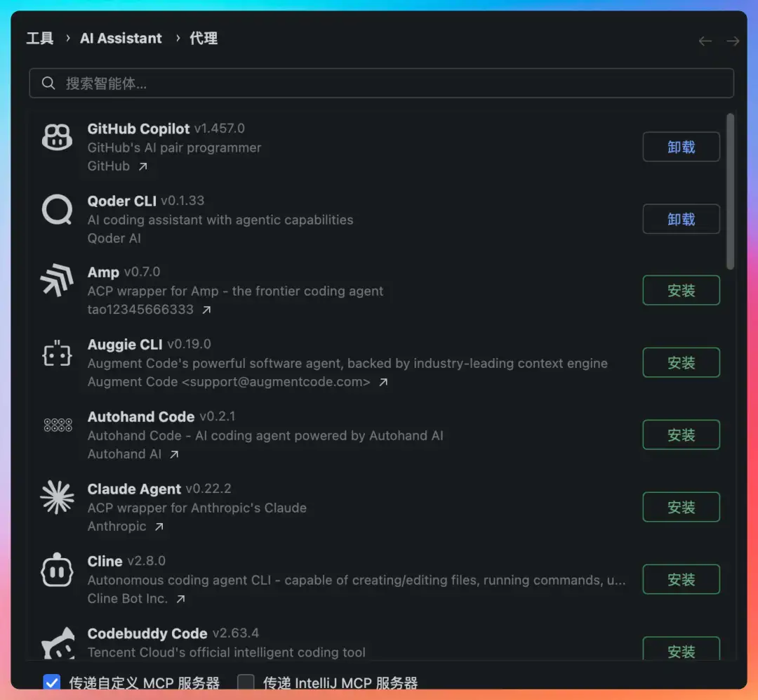Screen dimensions: 758x700
Task: Click the Amp agent icon
Action: tap(57, 280)
